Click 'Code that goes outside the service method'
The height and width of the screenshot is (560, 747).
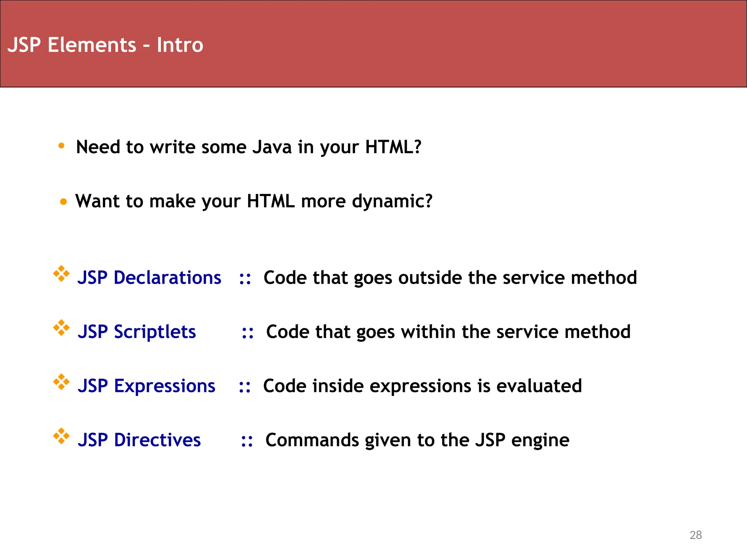click(450, 278)
